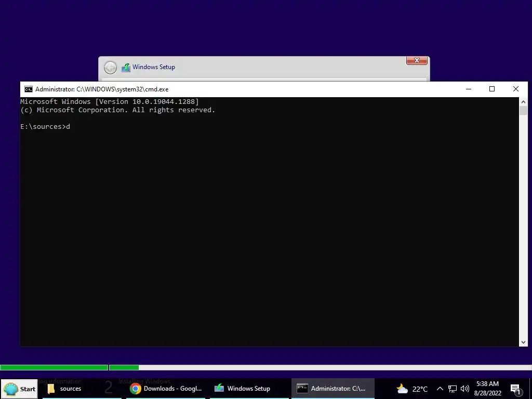Open the notification center icon
The image size is (532, 399).
point(515,389)
